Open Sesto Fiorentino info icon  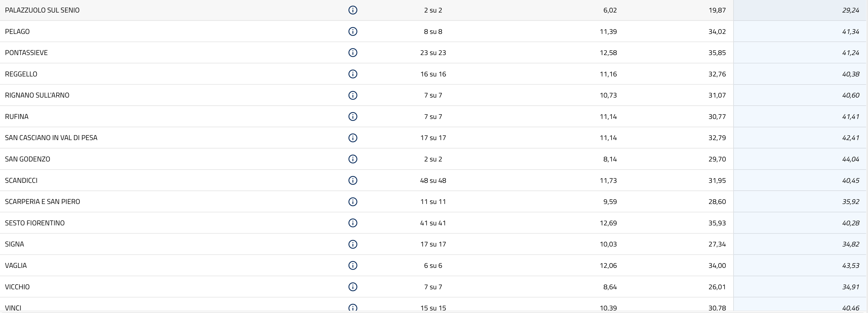click(x=353, y=223)
